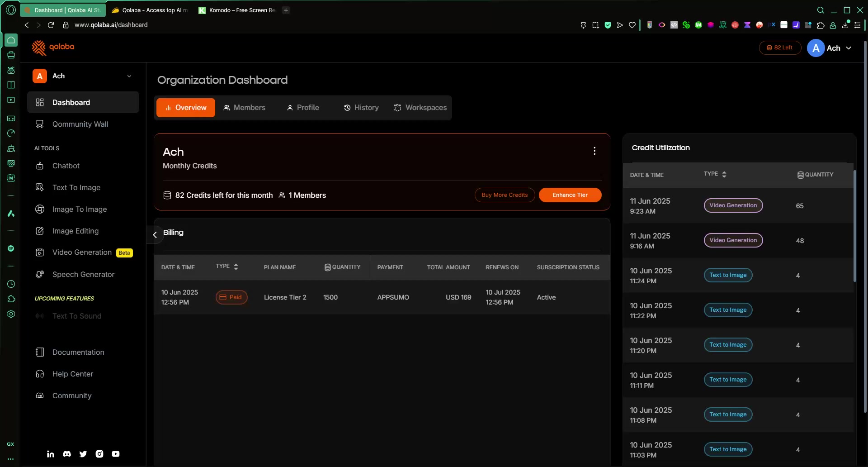Click Buy More Credits button
The width and height of the screenshot is (868, 467).
click(x=505, y=195)
